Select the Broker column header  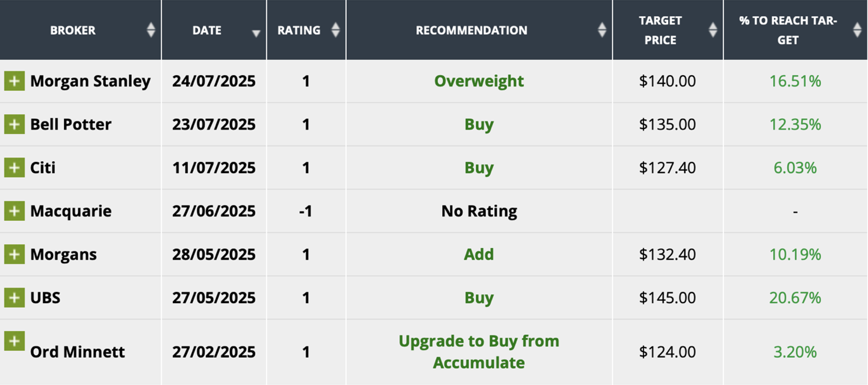click(73, 30)
